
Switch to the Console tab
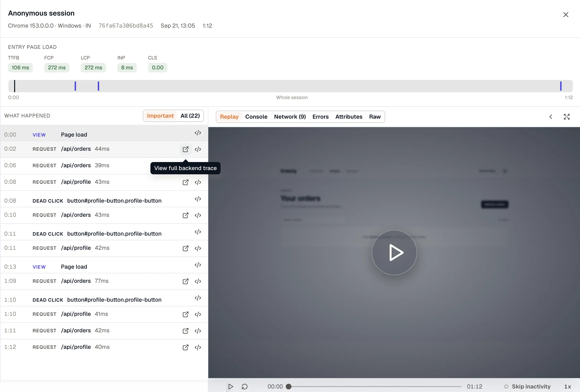point(256,117)
